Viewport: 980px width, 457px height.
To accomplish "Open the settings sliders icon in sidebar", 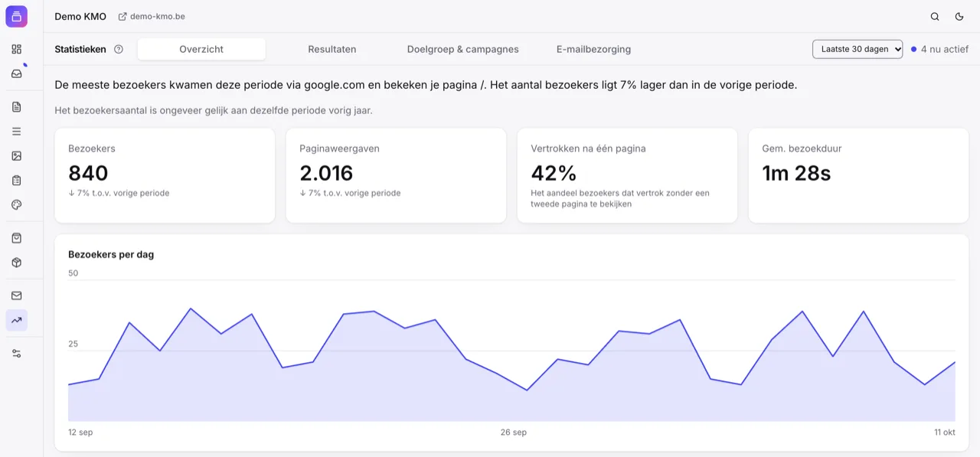I will [x=16, y=354].
